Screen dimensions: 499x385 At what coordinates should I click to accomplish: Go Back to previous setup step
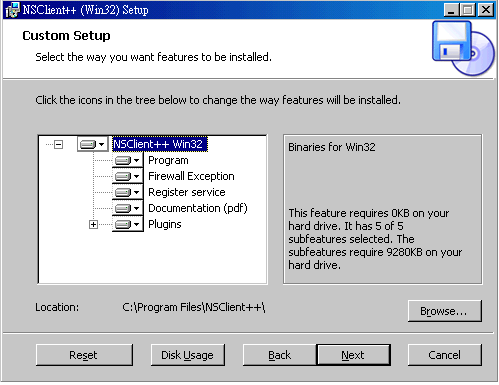(x=280, y=355)
